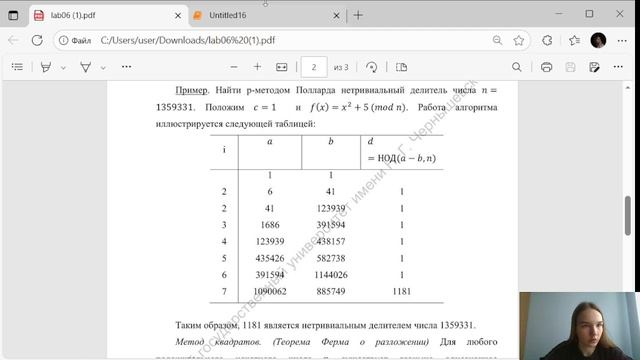
Task: Show the PDF table of contents
Action: click(17, 67)
